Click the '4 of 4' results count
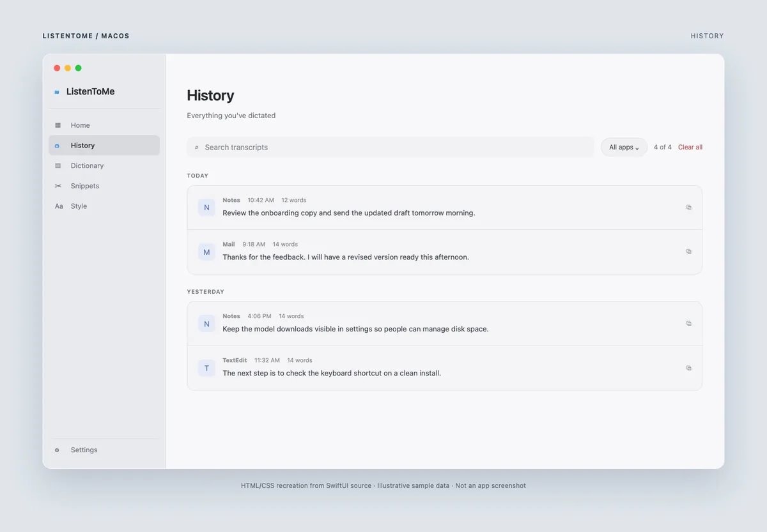 click(663, 147)
